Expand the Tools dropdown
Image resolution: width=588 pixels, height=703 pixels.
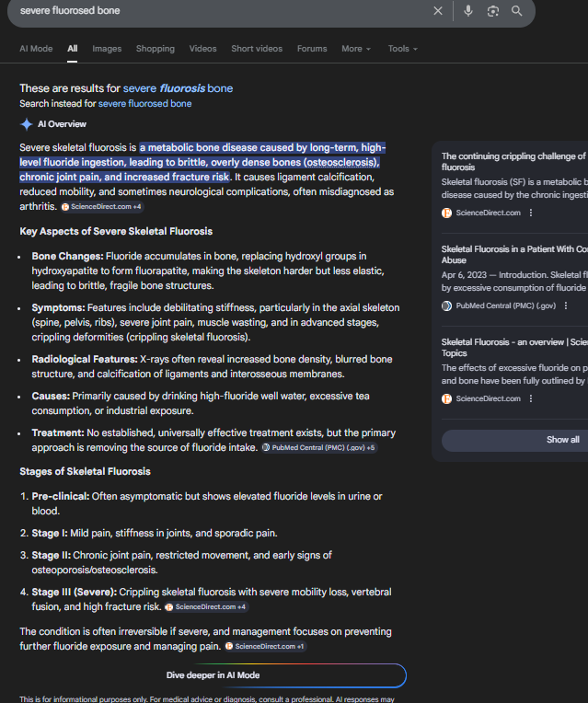point(403,49)
